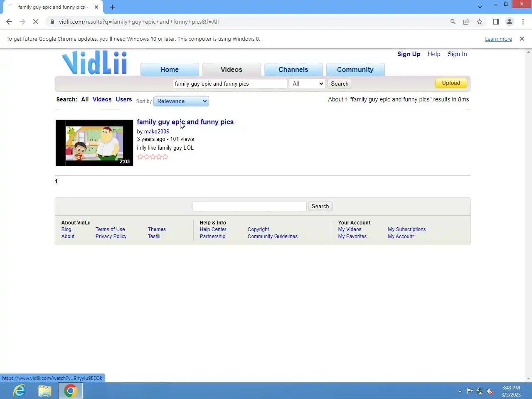Close the family guy epic tab
Image resolution: width=532 pixels, height=399 pixels.
96,7
